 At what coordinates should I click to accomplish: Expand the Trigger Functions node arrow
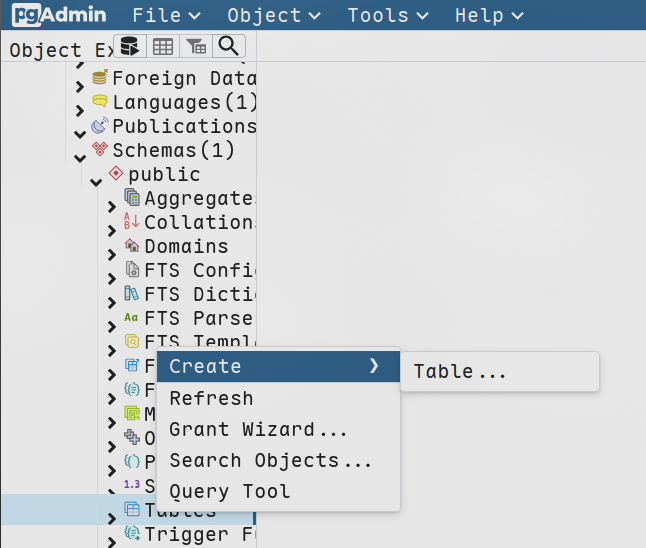point(112,542)
